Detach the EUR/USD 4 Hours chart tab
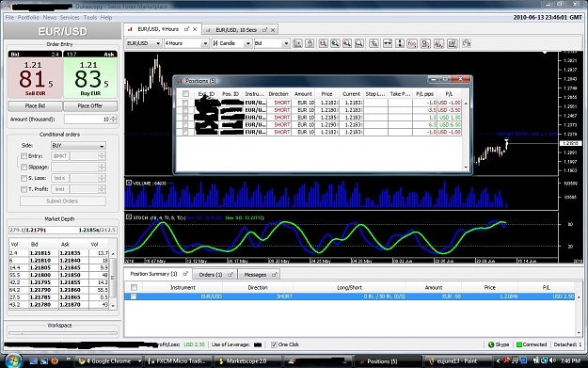 tap(186, 29)
